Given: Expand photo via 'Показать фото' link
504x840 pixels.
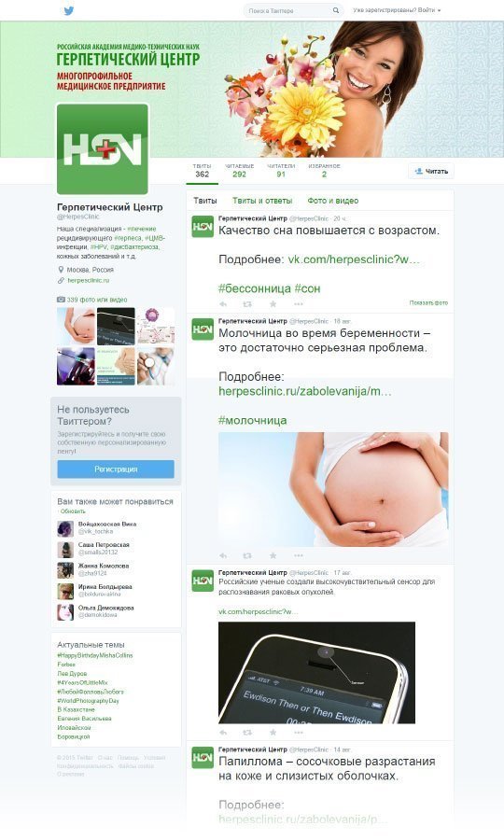Looking at the screenshot, I should [428, 302].
